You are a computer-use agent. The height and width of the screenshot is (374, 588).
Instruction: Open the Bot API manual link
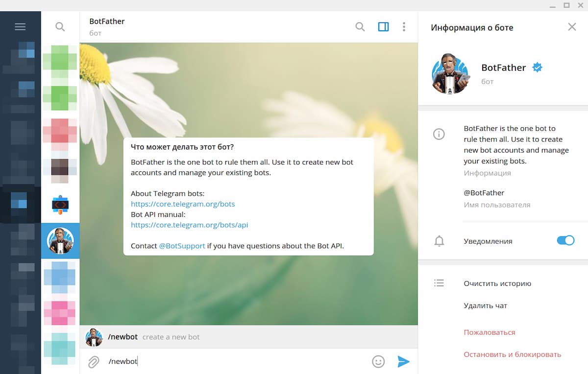pos(189,225)
